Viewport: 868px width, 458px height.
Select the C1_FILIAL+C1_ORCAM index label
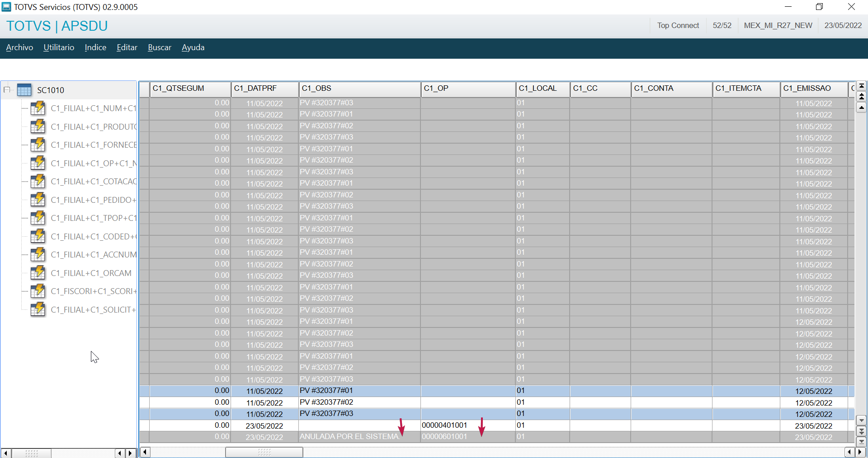coord(91,273)
